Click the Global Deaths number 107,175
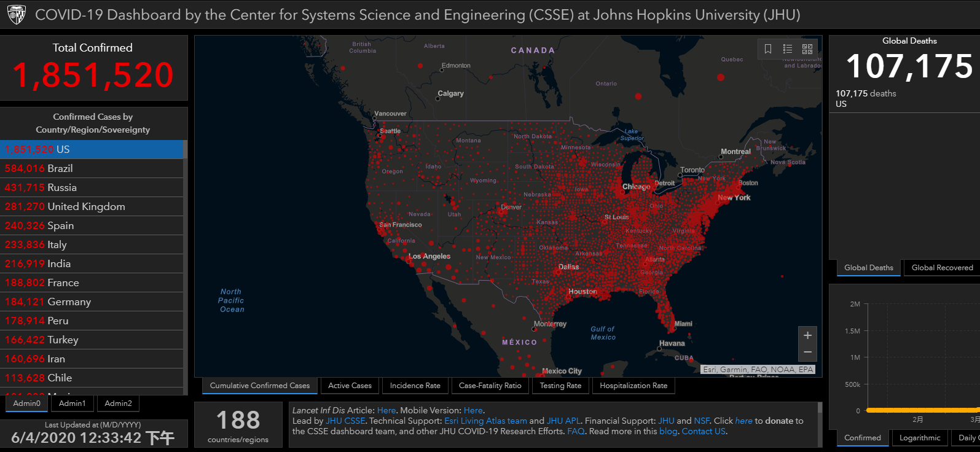This screenshot has height=452, width=980. click(x=909, y=66)
